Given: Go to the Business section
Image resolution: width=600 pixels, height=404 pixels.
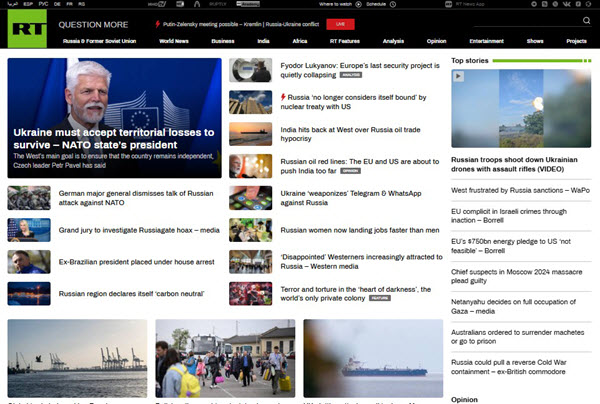Looking at the screenshot, I should [x=223, y=41].
